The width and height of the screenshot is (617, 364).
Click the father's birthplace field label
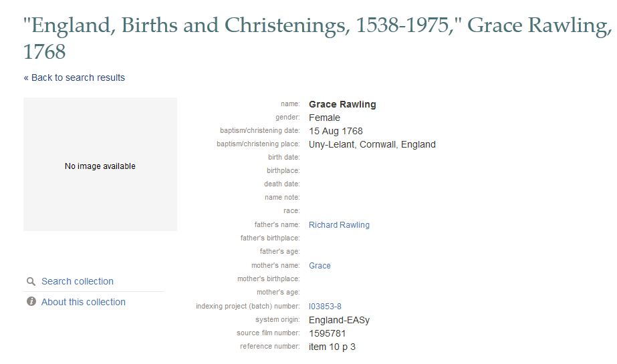click(x=270, y=238)
